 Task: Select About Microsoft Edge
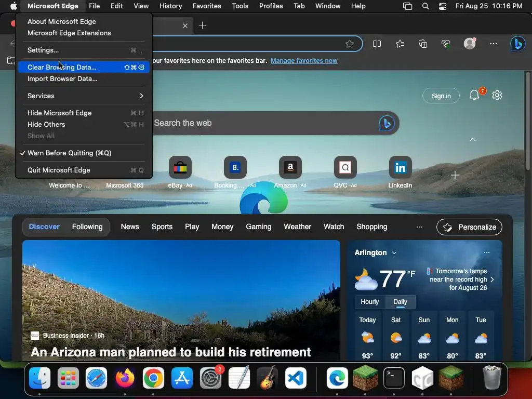(84, 21)
